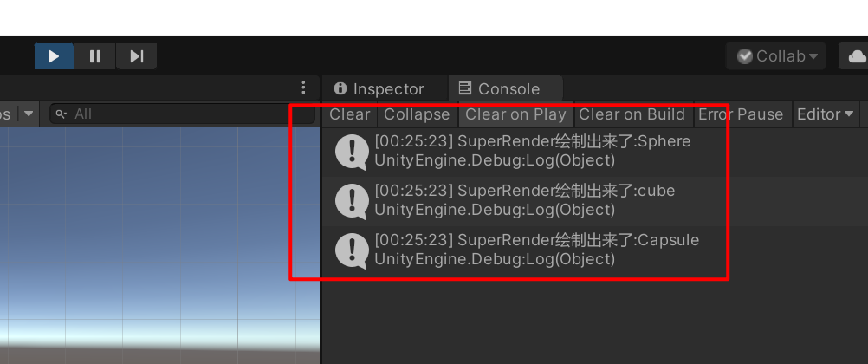Screen dimensions: 868x364
Task: Open the Collab dropdown
Action: click(776, 56)
